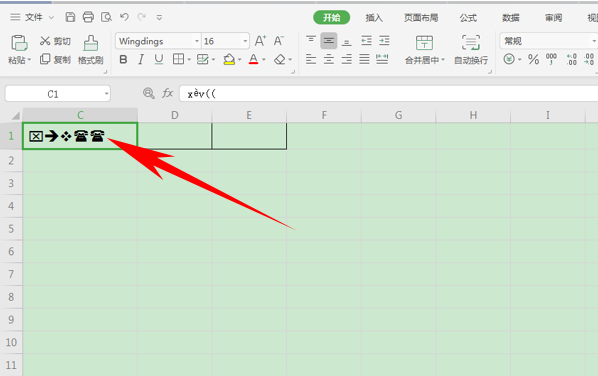Switch to the 插入 (Insert) tab
Viewport: 598px width, 376px height.
click(x=374, y=18)
